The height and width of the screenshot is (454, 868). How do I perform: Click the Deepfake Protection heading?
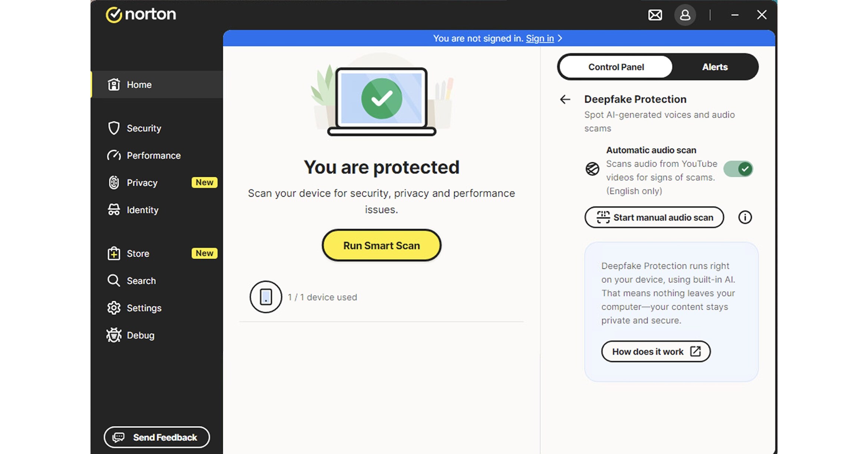(x=635, y=99)
